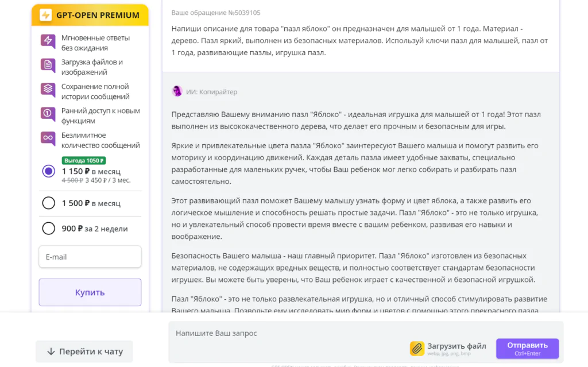This screenshot has width=588, height=367.
Task: Click the Перейти к чату button
Action: (x=84, y=351)
